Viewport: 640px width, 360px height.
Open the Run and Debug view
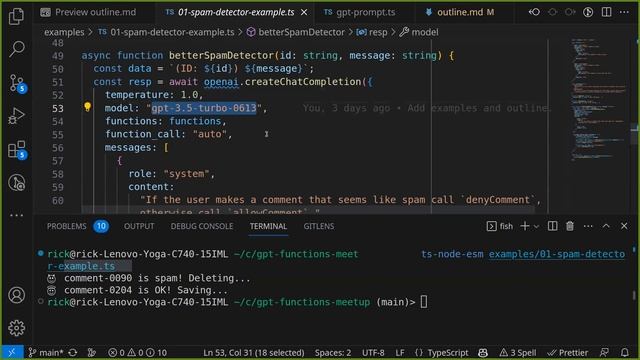(x=16, y=116)
